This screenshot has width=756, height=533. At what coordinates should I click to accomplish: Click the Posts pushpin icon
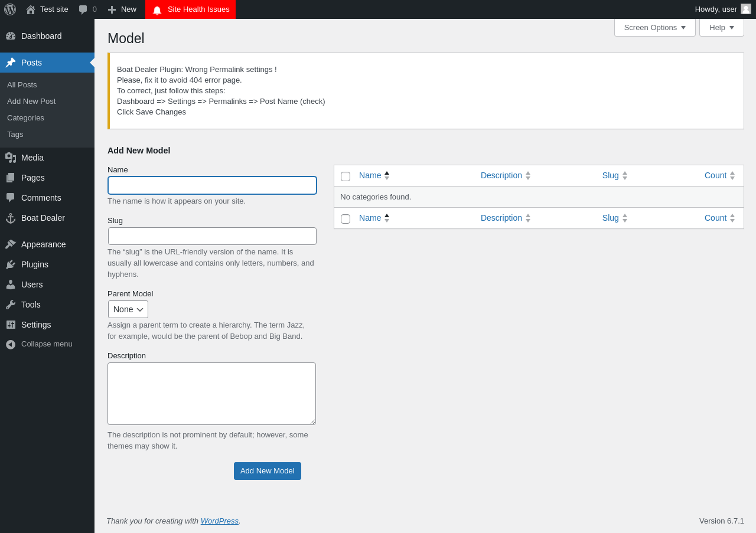(11, 63)
